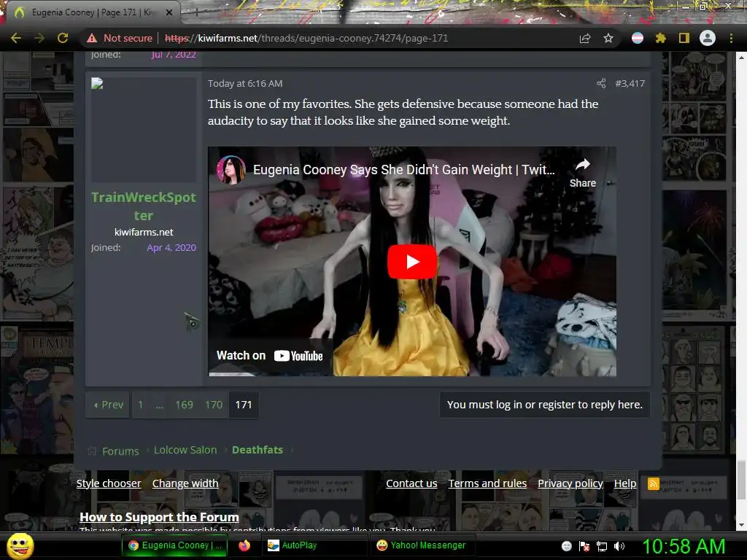Reload the page with the refresh icon
Viewport: 747px width, 560px height.
coord(63,38)
